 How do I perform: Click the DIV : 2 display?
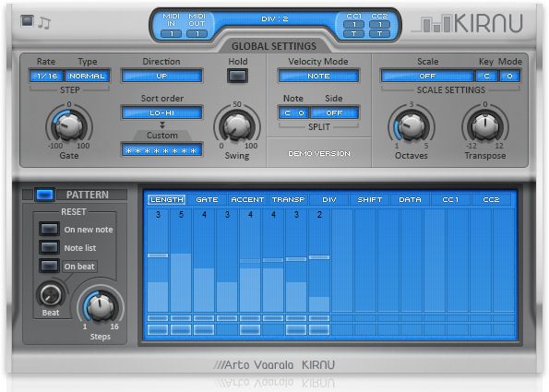(275, 18)
